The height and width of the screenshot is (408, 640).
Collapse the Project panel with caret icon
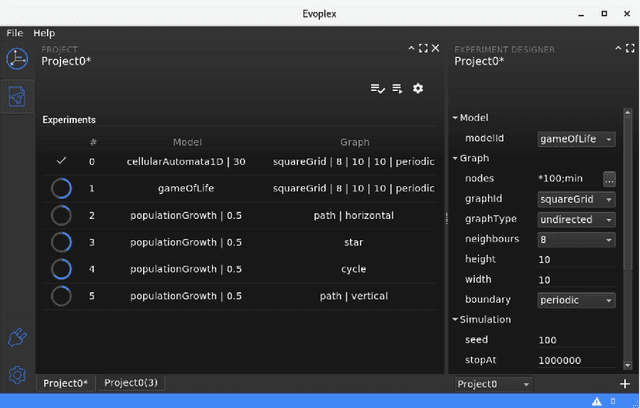(x=411, y=48)
